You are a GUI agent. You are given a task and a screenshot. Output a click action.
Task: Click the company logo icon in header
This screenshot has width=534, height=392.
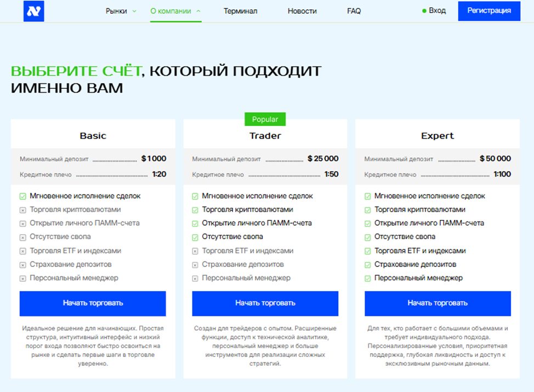tap(33, 11)
